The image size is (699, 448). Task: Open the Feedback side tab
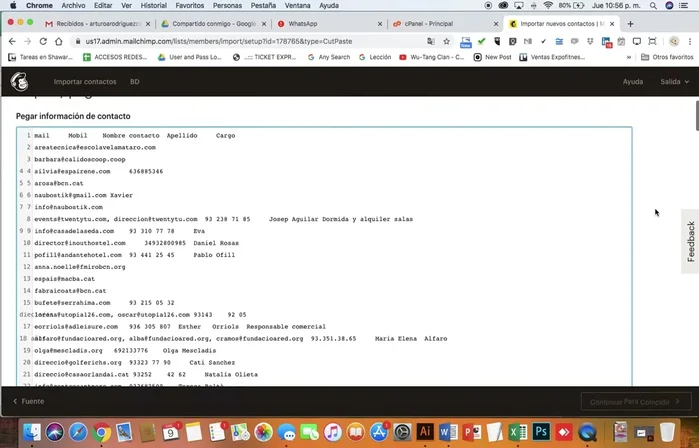click(690, 241)
